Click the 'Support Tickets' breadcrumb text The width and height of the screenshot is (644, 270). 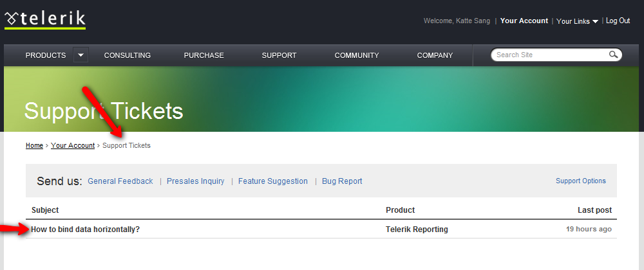click(126, 145)
